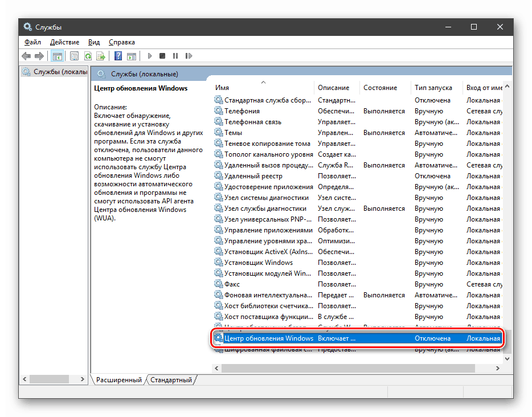Sort by the Описание column header
Viewport: 532px width, 417px height.
click(337, 88)
